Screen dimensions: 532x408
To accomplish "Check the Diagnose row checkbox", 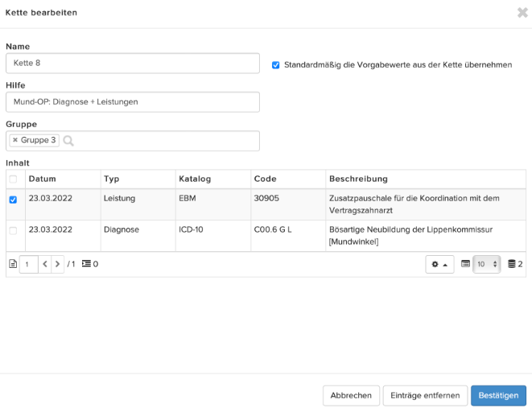I will click(13, 231).
